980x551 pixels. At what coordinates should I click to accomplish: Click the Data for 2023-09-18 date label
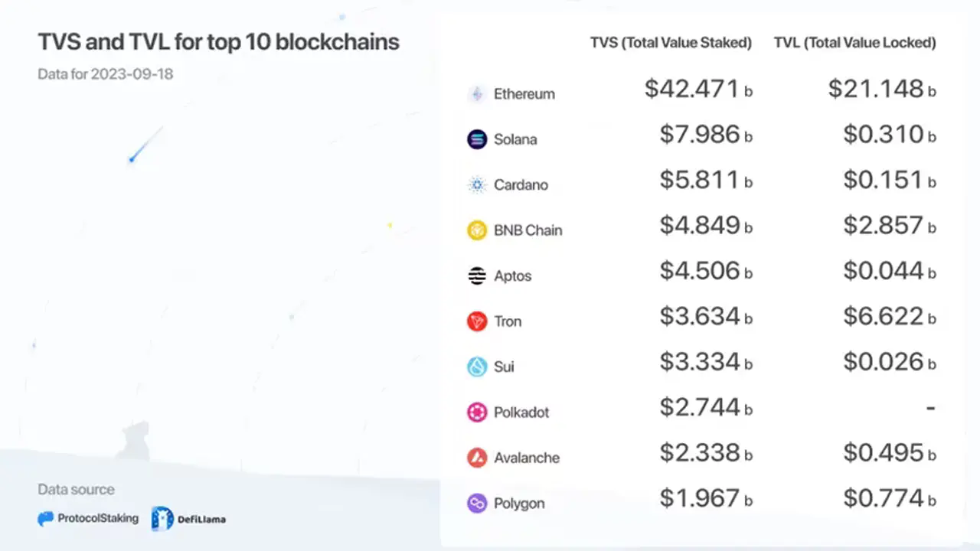click(105, 74)
